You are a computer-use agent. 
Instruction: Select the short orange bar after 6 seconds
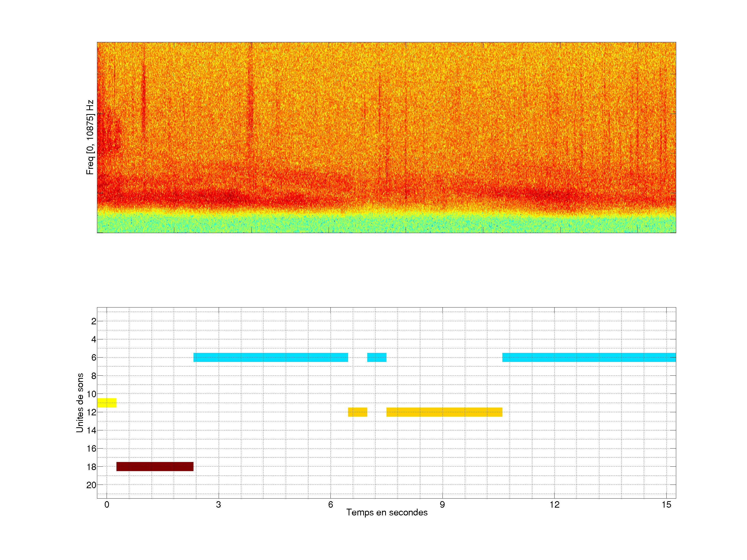357,412
